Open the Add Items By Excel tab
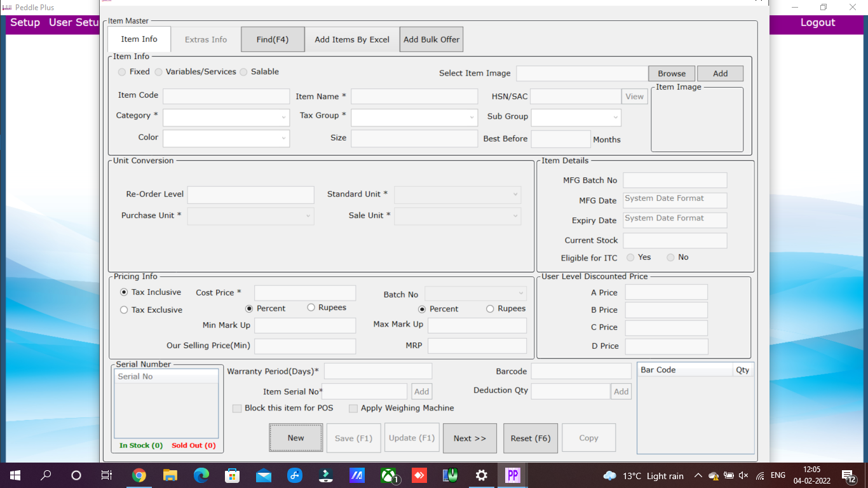 click(x=352, y=39)
